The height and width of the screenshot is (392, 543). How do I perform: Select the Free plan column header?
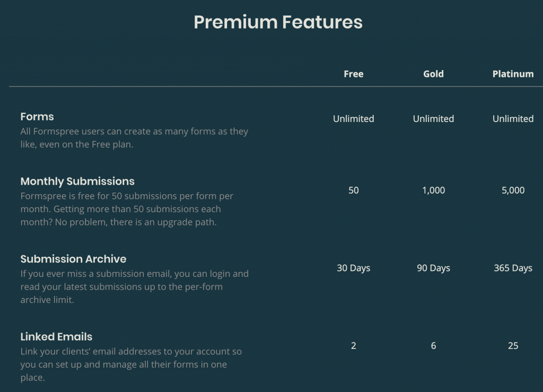[354, 74]
